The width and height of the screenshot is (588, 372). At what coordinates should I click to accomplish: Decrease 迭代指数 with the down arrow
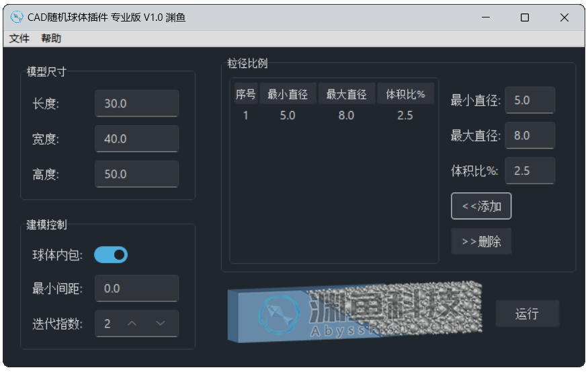(x=161, y=324)
